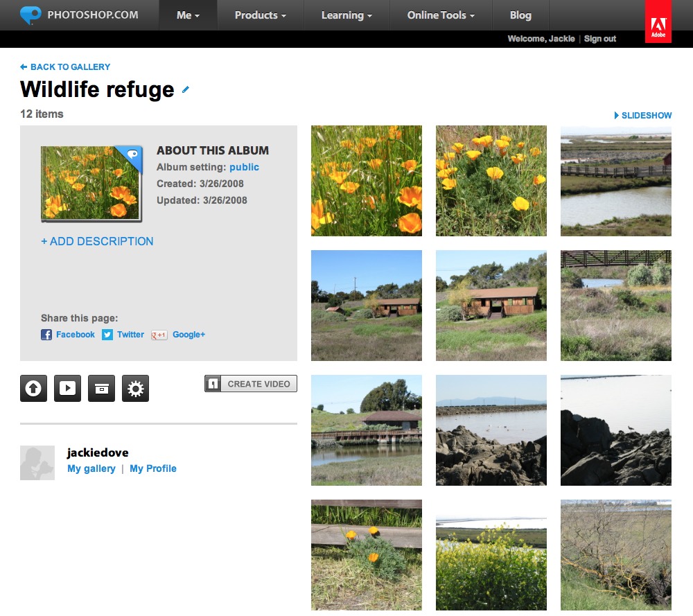Open the close-up wooden cabin photo
Screen dimensions: 693x616
[x=491, y=306]
